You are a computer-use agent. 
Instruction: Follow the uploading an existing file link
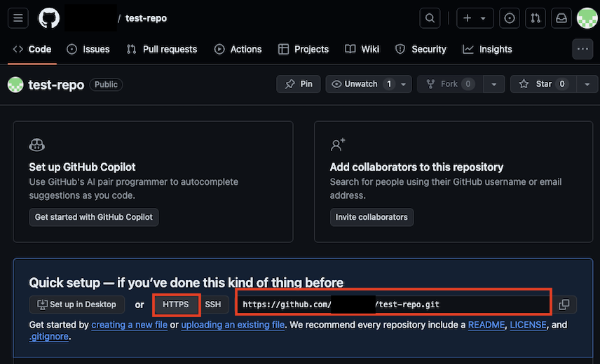tap(233, 325)
